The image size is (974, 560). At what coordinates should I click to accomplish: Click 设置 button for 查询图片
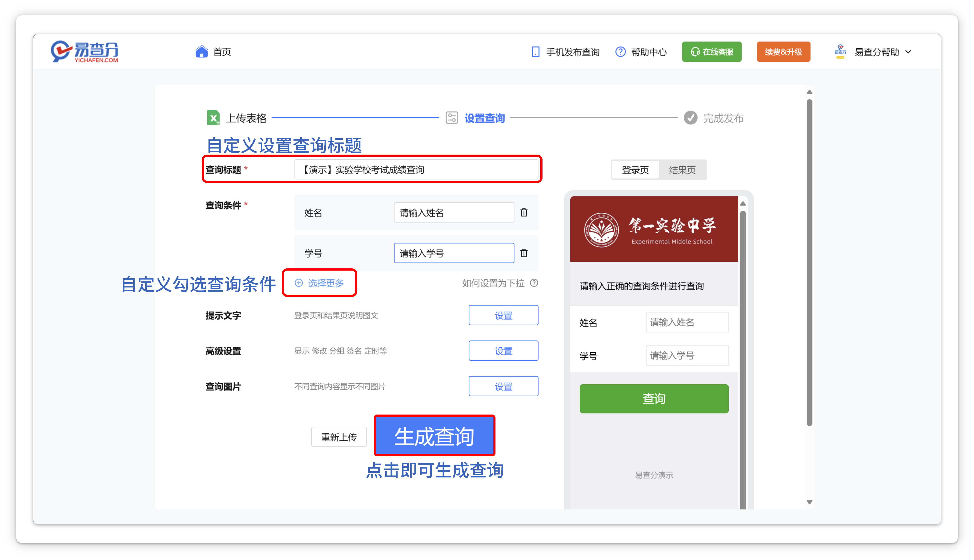tap(503, 386)
